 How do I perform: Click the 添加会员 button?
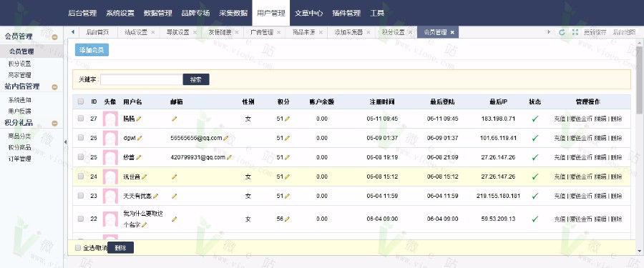(92, 49)
